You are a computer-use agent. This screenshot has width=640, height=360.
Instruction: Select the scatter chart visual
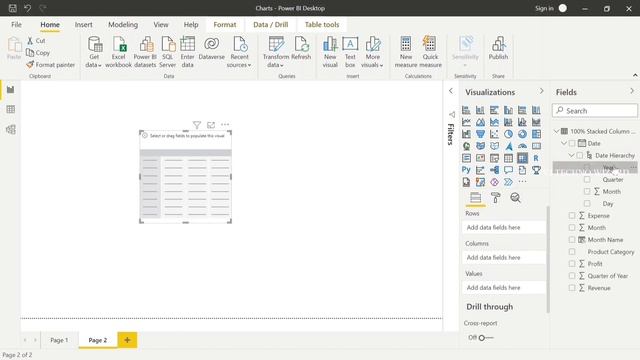click(494, 134)
